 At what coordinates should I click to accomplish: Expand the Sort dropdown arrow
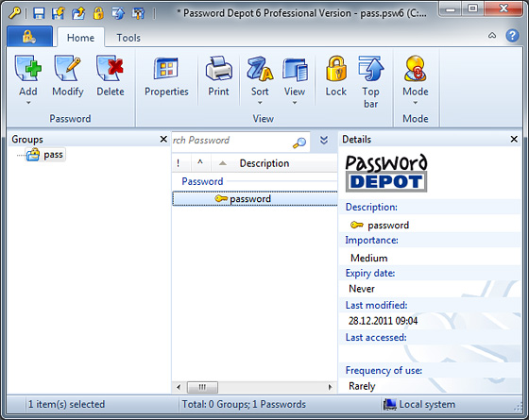(x=260, y=103)
